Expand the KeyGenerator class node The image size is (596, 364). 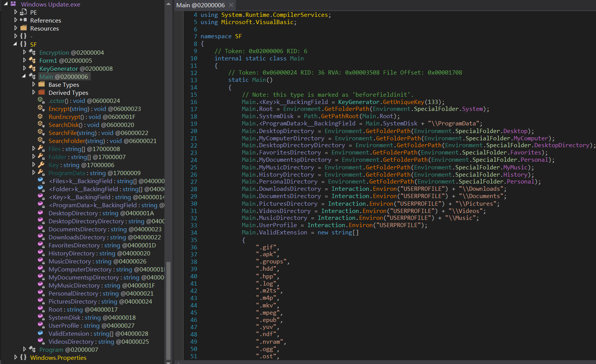tap(24, 68)
